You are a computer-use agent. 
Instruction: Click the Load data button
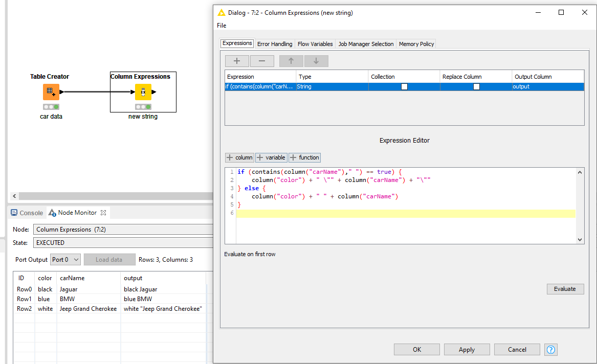pyautogui.click(x=109, y=259)
